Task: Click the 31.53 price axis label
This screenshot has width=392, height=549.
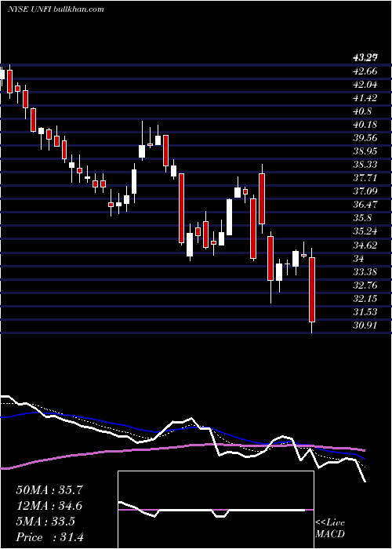Action: 365,312
